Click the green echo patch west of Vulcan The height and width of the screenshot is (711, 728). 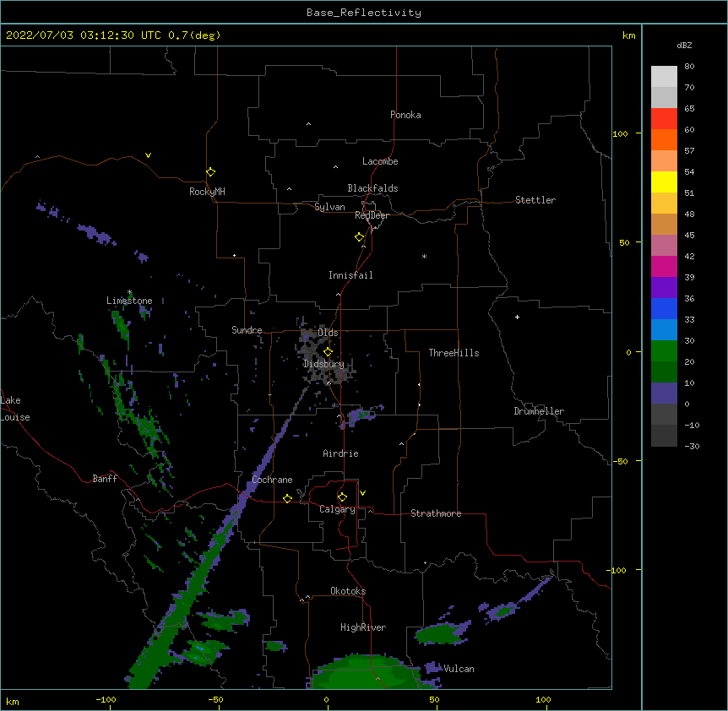pyautogui.click(x=441, y=633)
